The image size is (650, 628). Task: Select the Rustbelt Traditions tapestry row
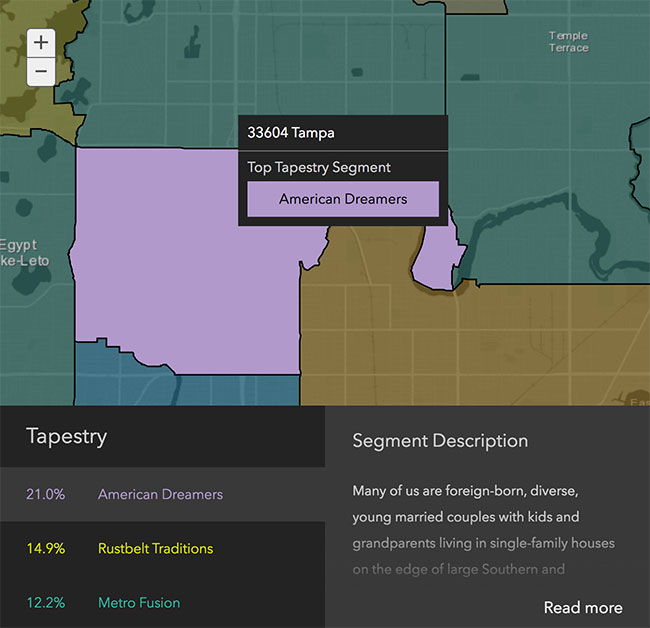click(161, 548)
